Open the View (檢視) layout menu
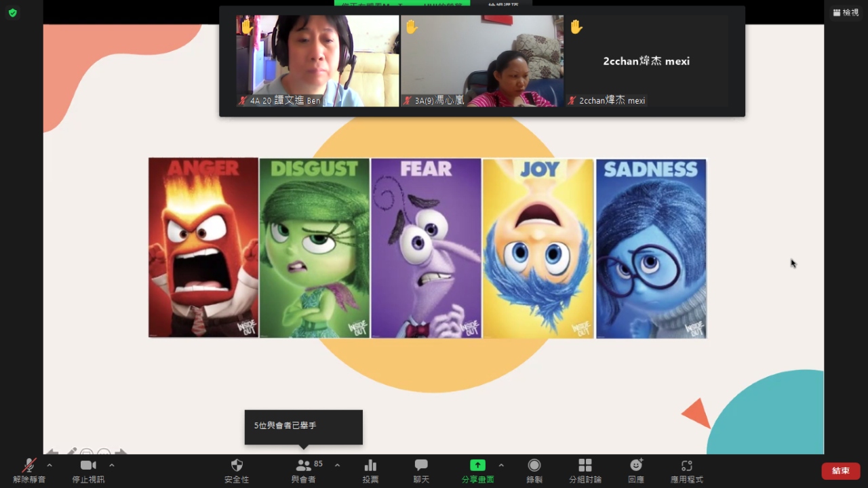The image size is (868, 488). (846, 12)
